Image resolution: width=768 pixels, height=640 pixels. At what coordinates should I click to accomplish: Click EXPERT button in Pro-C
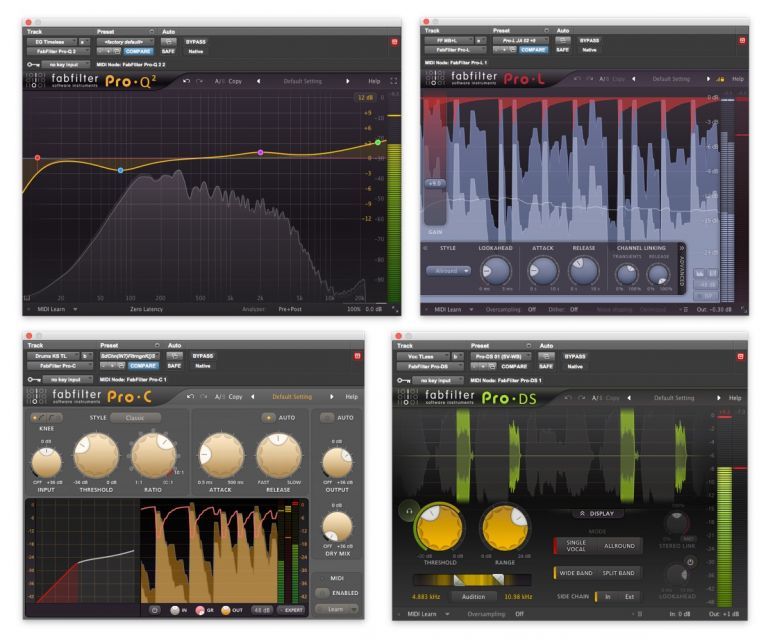[292, 610]
